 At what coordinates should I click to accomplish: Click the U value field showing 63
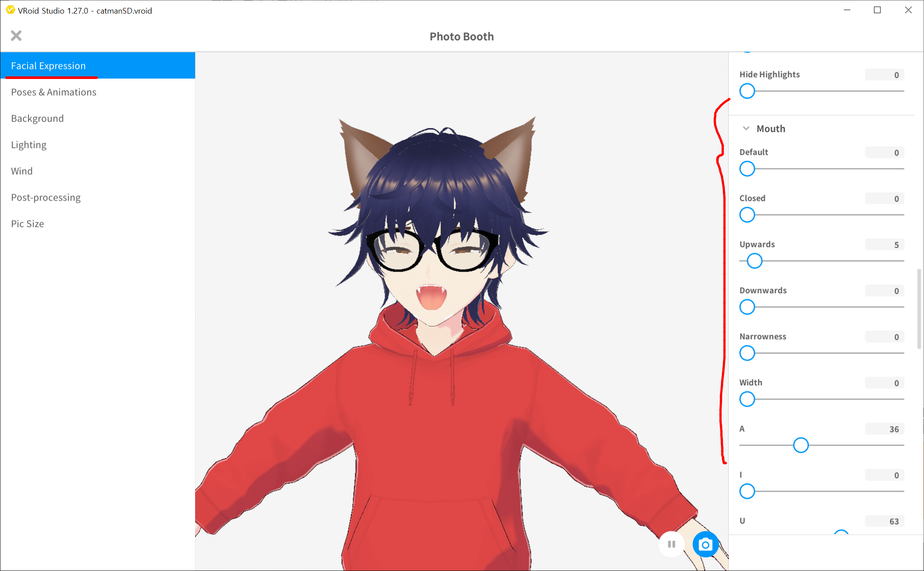pyautogui.click(x=884, y=521)
